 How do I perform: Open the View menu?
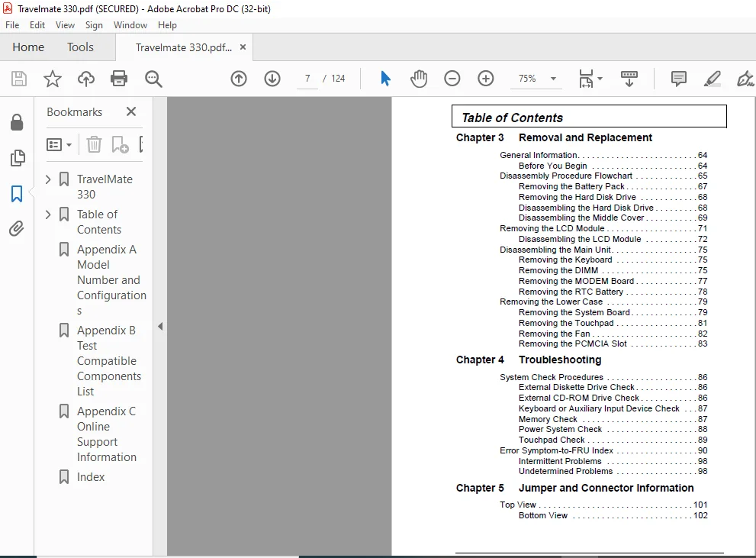tap(65, 25)
